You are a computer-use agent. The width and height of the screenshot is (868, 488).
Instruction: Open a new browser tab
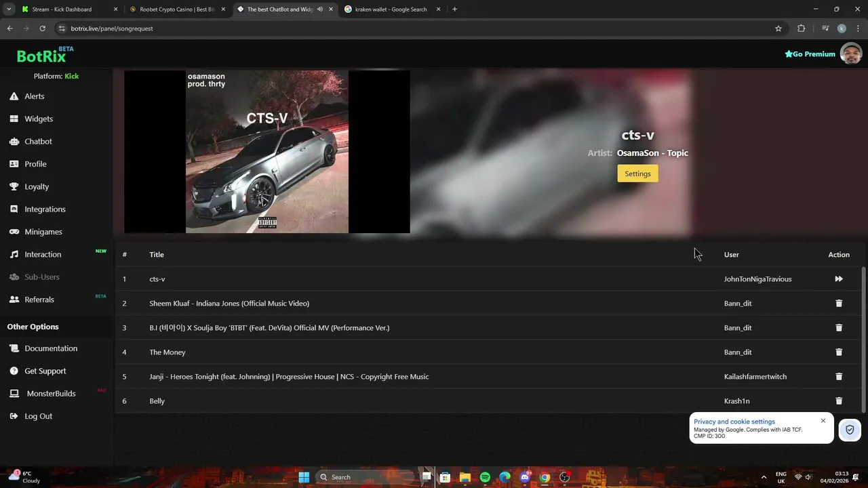point(454,9)
